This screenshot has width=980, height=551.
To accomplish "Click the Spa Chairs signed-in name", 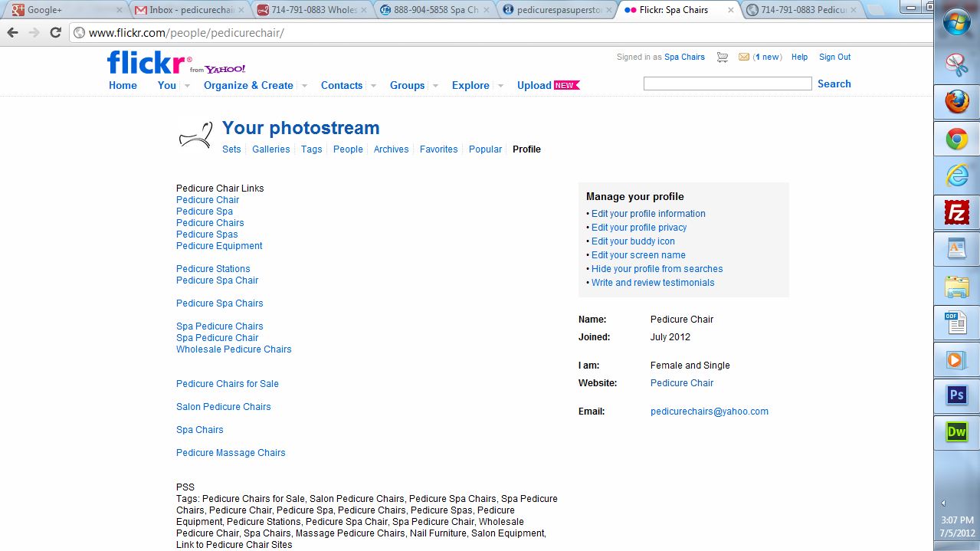I will (x=684, y=57).
